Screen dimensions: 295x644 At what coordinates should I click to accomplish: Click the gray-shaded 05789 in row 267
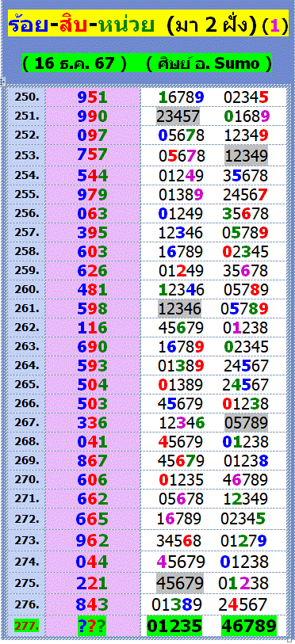click(247, 423)
